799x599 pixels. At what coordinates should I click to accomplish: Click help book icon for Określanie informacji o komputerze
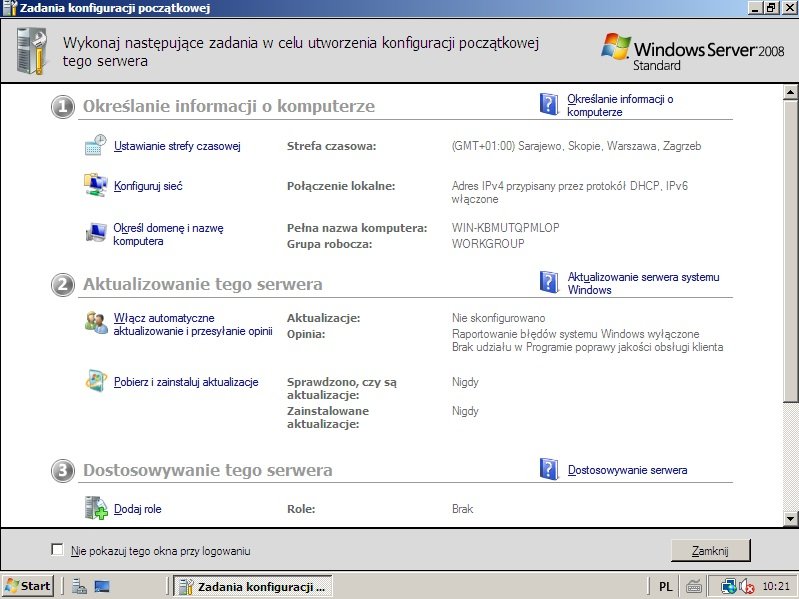[549, 104]
